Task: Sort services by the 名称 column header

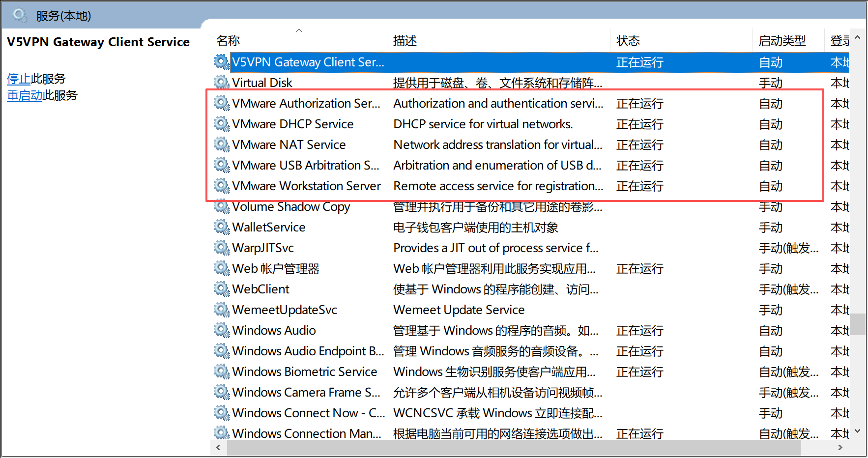Action: [228, 41]
